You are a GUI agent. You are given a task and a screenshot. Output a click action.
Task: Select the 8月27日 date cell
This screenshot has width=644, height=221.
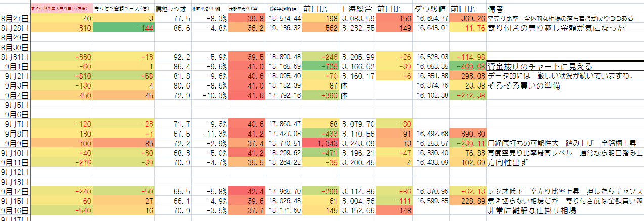tap(15, 18)
